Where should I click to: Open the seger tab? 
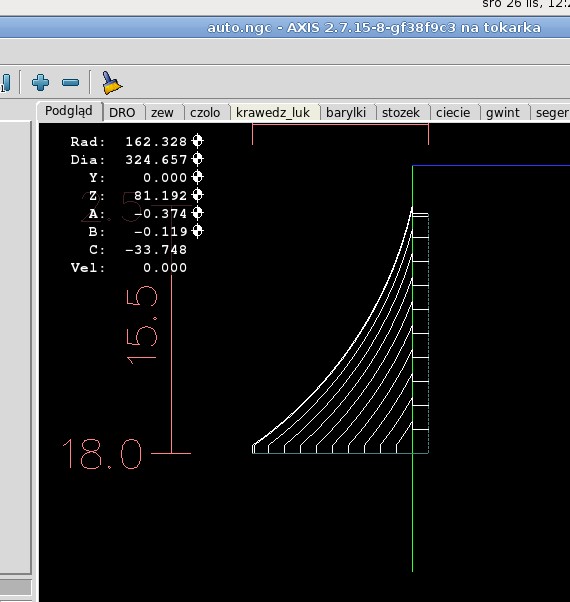pos(551,112)
